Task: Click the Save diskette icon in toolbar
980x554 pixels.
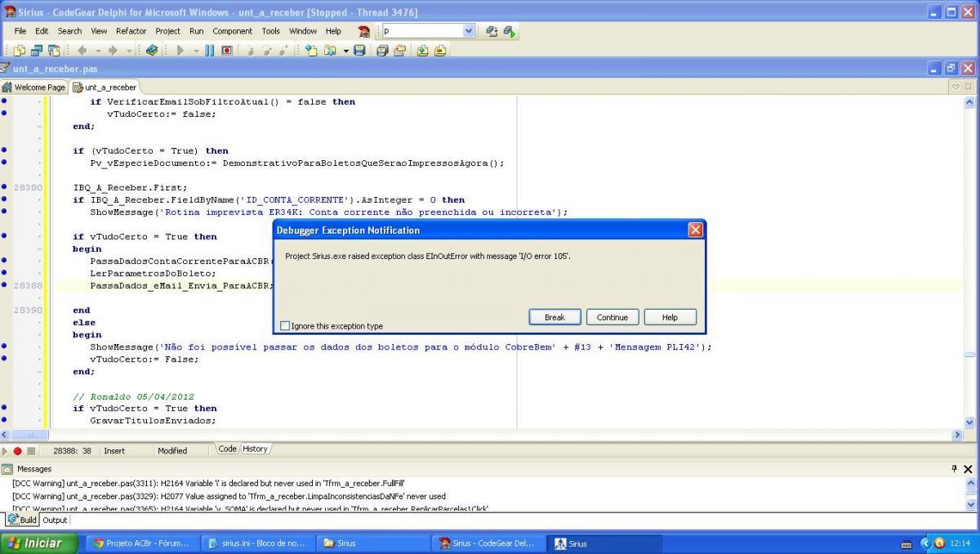Action: pyautogui.click(x=359, y=51)
